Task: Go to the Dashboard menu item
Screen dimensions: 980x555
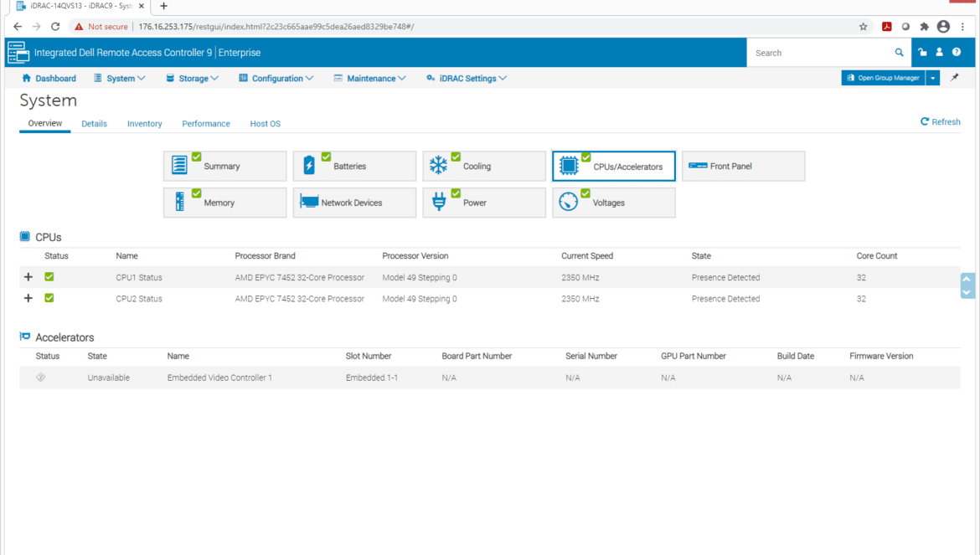Action: click(x=49, y=78)
